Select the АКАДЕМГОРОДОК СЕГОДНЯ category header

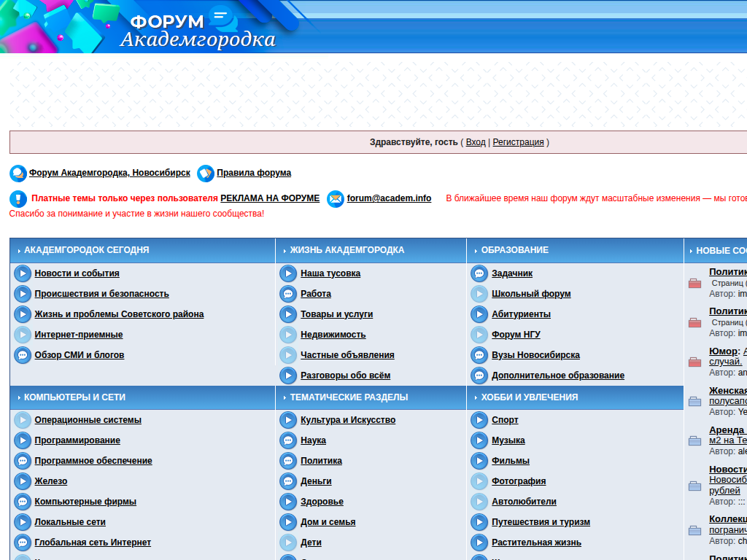coord(86,250)
